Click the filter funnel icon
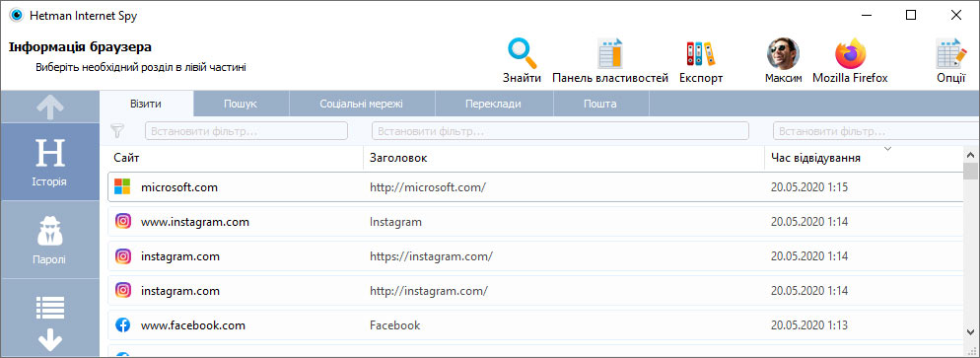Image resolution: width=980 pixels, height=358 pixels. point(117,130)
